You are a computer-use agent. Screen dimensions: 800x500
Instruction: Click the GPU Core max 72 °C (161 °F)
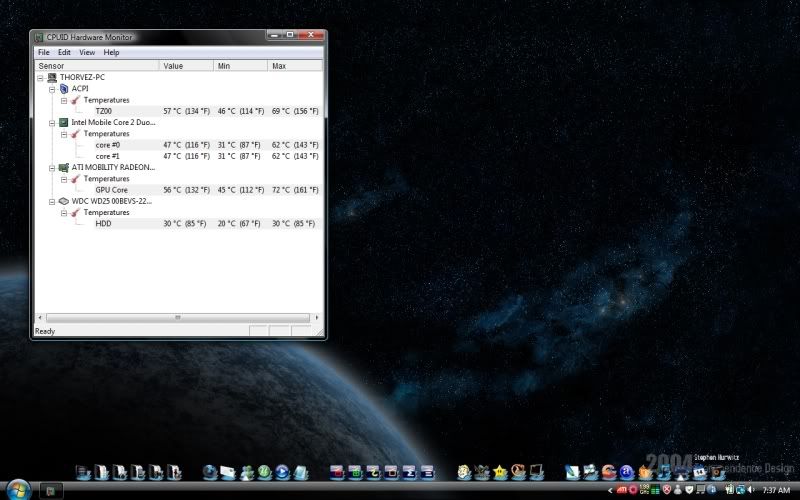(x=295, y=190)
